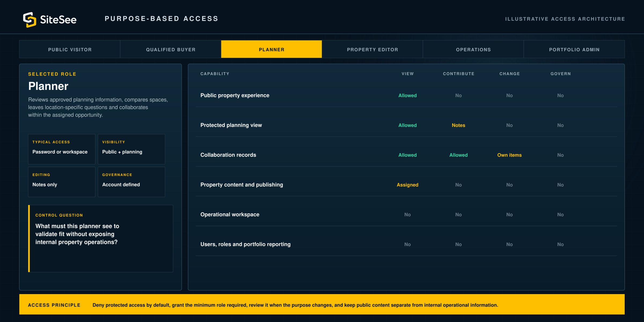The height and width of the screenshot is (322, 644).
Task: Click Notes under Contribute for Protected planning view
Action: click(459, 125)
